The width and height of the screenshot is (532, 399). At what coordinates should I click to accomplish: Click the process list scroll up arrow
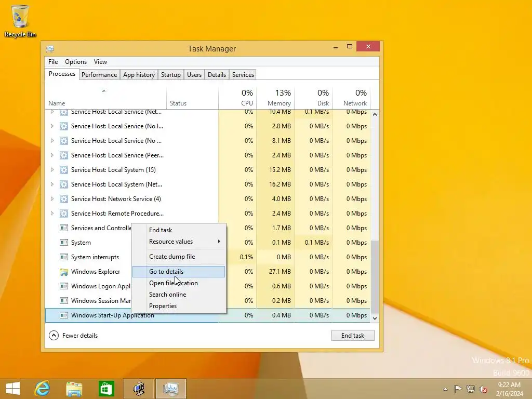(375, 114)
